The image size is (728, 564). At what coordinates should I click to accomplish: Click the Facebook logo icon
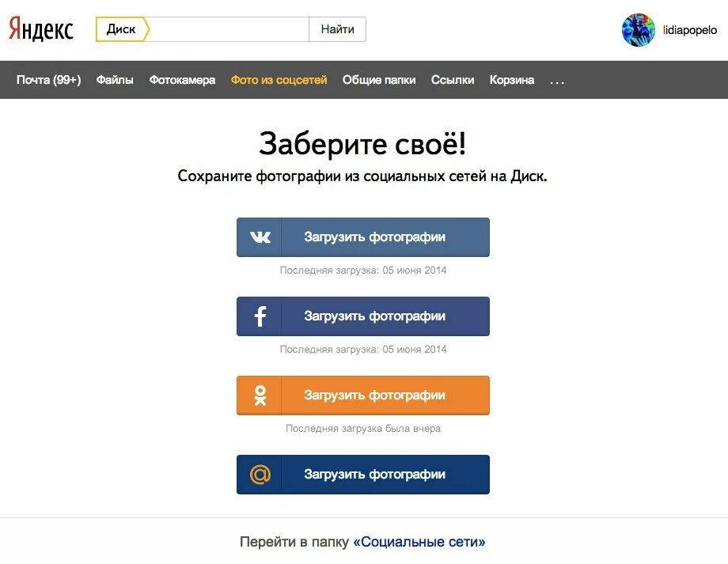pos(260,316)
